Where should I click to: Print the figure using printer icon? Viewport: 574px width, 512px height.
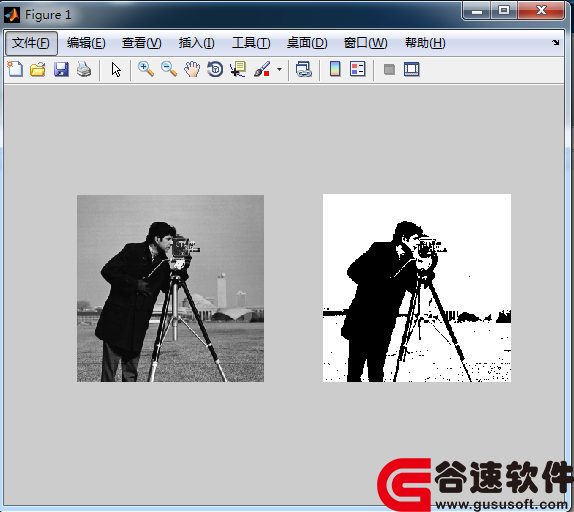tap(84, 69)
